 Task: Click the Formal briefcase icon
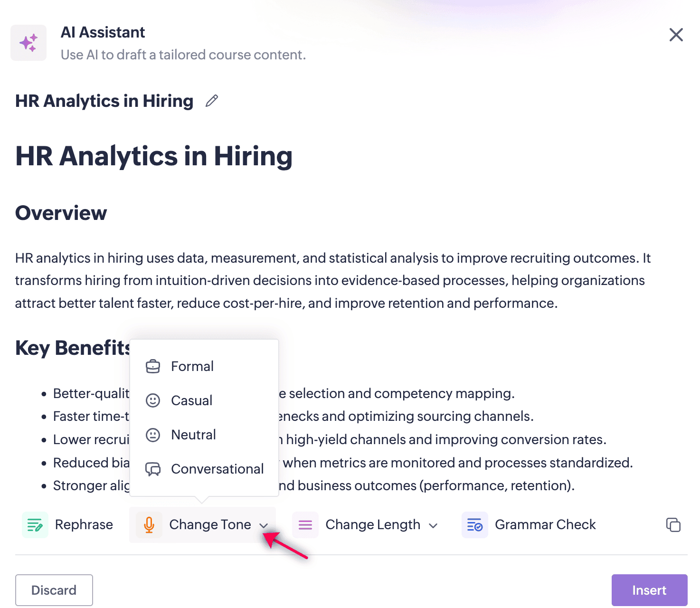tap(153, 367)
